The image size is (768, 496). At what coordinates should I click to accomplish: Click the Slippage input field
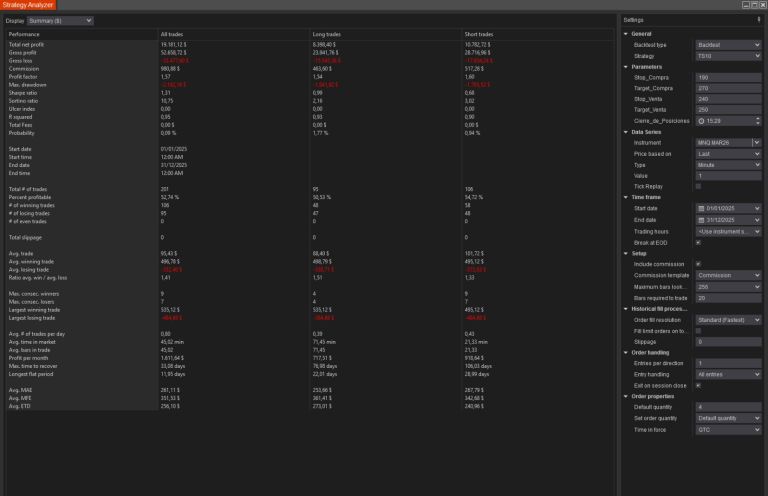click(728, 341)
